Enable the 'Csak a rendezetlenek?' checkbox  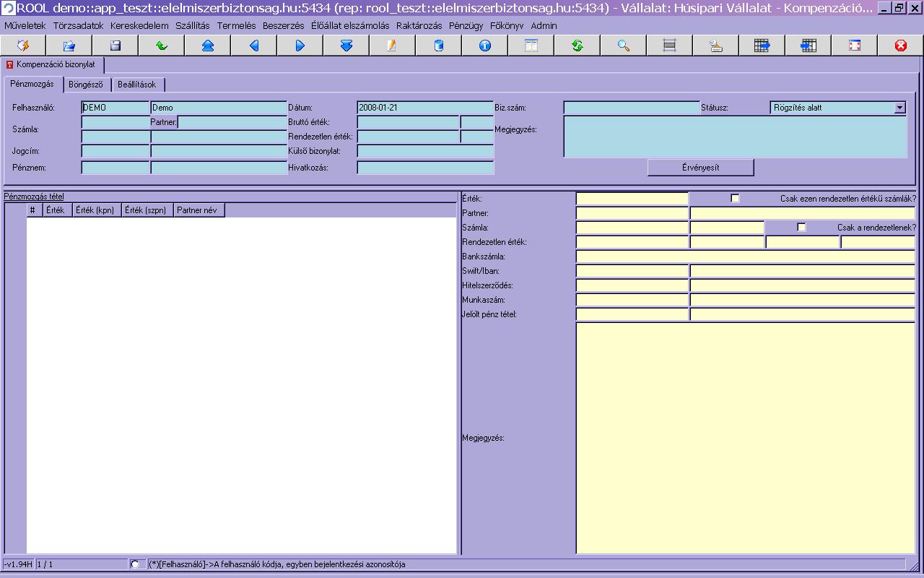pyautogui.click(x=801, y=228)
